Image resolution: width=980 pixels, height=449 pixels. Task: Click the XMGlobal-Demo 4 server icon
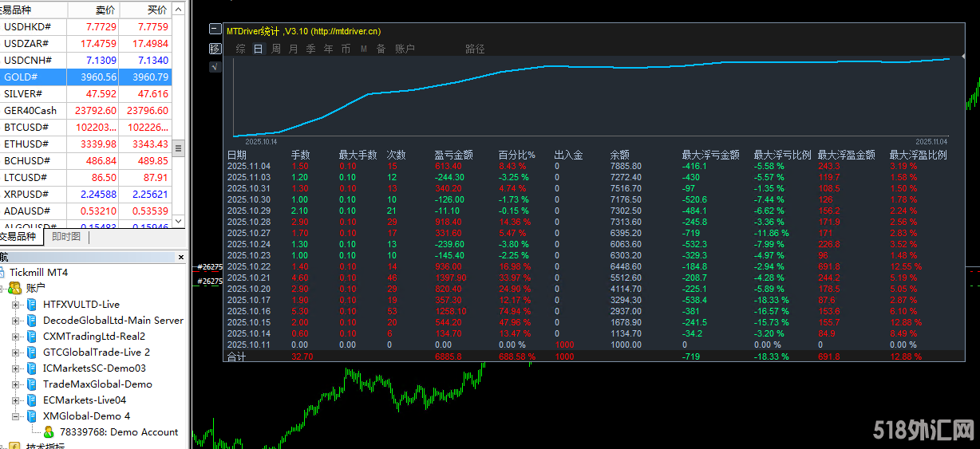(32, 416)
